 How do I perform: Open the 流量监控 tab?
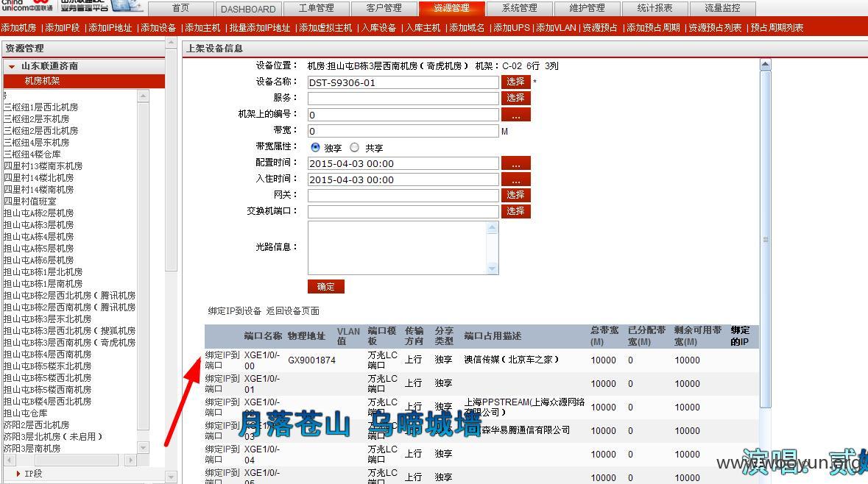(x=722, y=8)
